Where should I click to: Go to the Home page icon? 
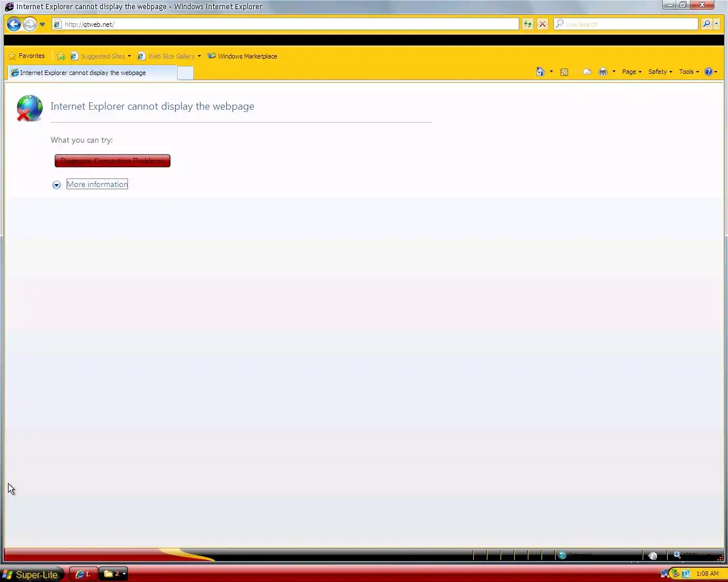(x=540, y=72)
